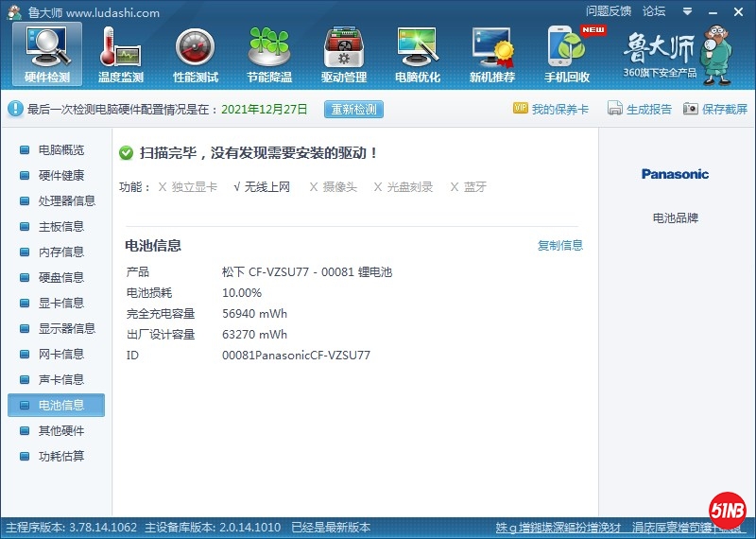Switch to 显卡信息 sidebar item
The height and width of the screenshot is (539, 756).
(60, 304)
